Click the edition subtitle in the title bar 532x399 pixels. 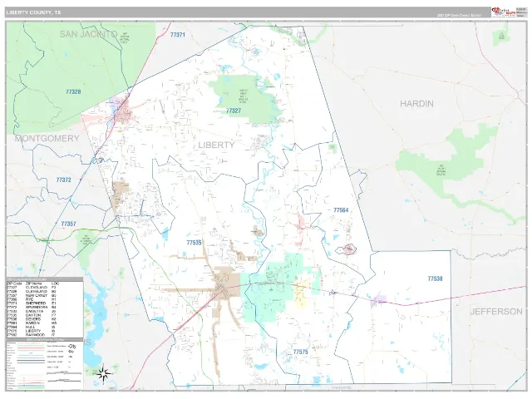tap(458, 15)
